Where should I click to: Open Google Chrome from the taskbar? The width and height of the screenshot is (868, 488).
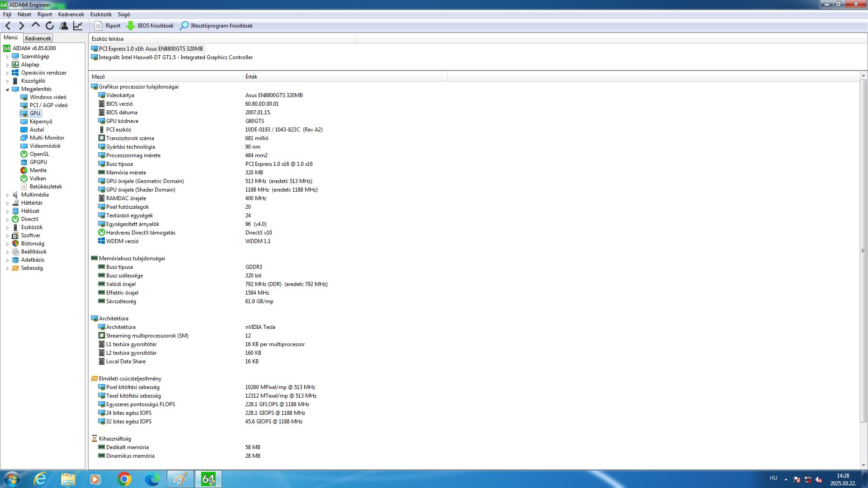pyautogui.click(x=124, y=479)
